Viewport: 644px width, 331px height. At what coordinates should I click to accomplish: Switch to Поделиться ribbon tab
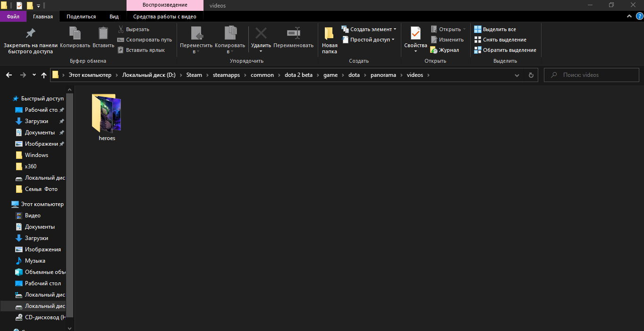pos(81,17)
